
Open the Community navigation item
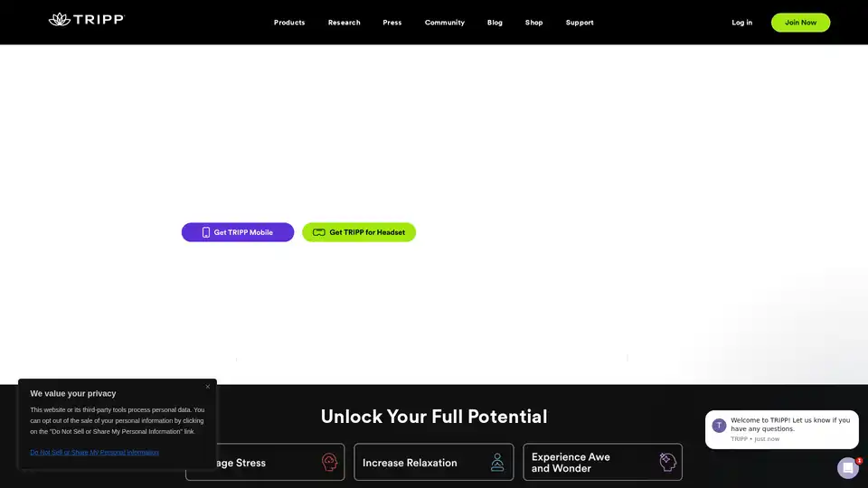point(445,23)
